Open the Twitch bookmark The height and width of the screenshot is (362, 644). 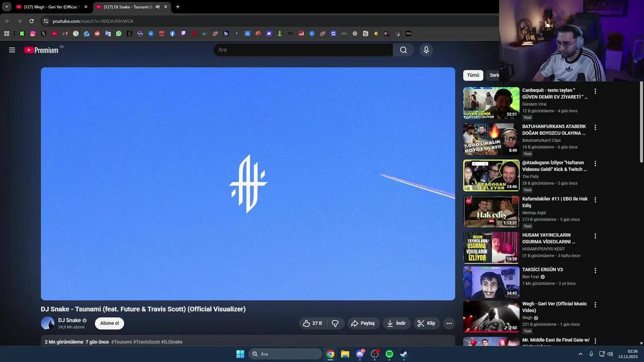(183, 34)
